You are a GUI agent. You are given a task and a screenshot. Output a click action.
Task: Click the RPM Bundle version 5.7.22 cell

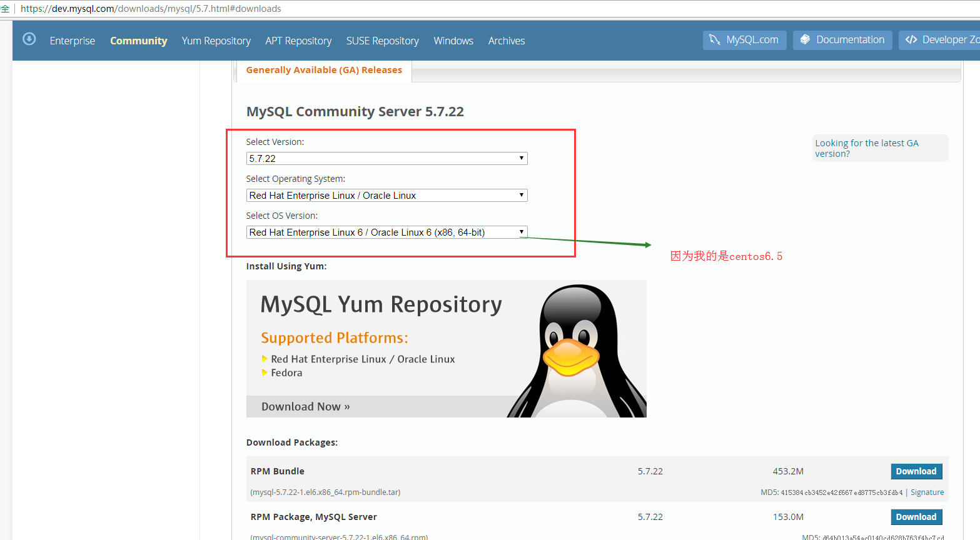pos(650,471)
